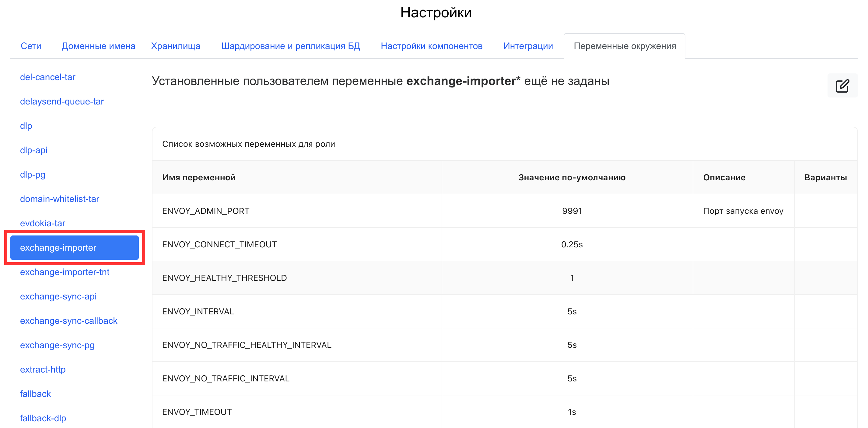Select fallback-dlp role link

pos(43,418)
